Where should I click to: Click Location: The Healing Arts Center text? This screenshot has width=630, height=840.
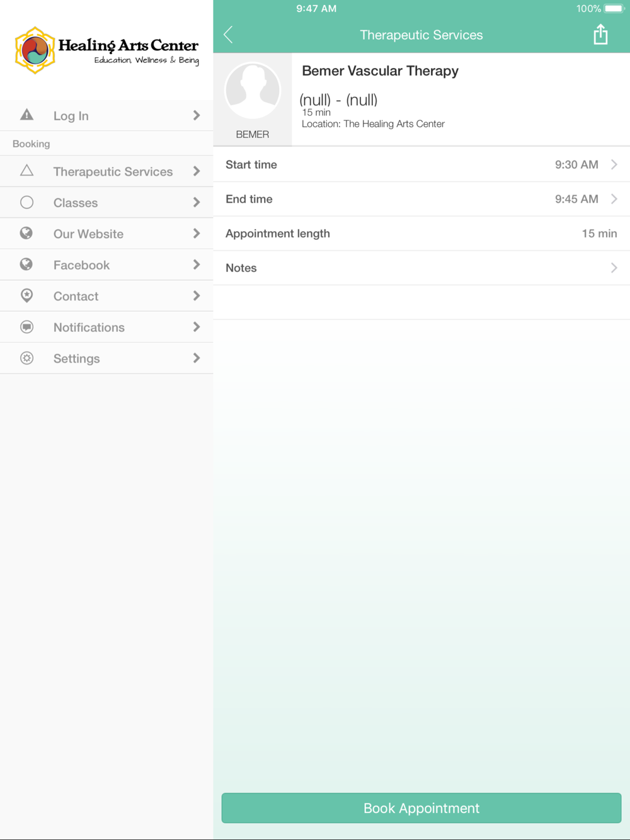click(x=373, y=124)
